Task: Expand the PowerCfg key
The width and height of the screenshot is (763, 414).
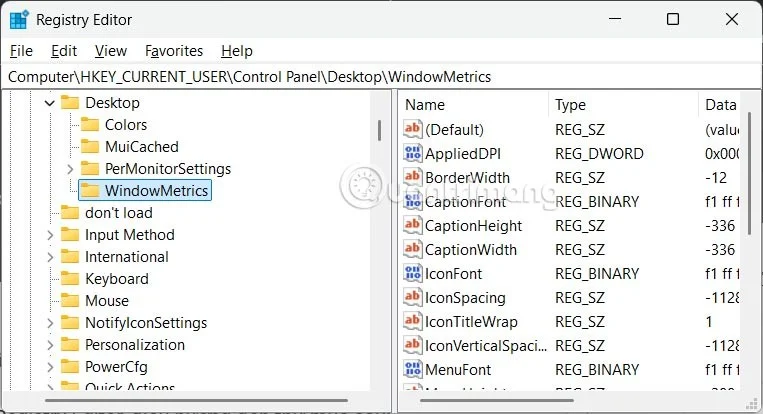Action: click(x=50, y=367)
